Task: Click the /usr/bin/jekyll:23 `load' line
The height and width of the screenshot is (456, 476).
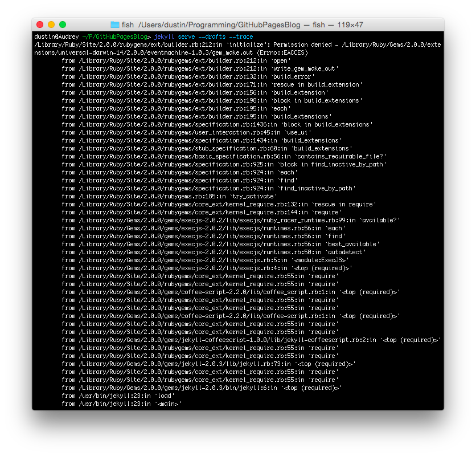Action: (x=118, y=396)
